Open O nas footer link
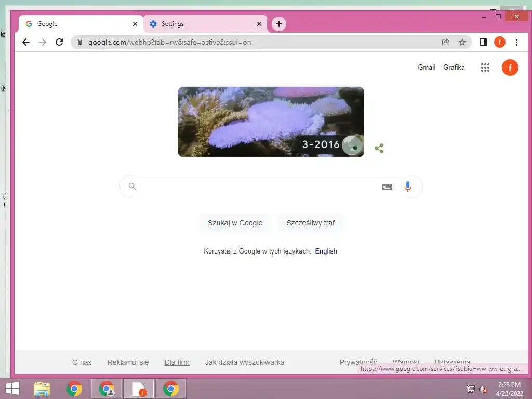The width and height of the screenshot is (532, 399). pos(82,362)
